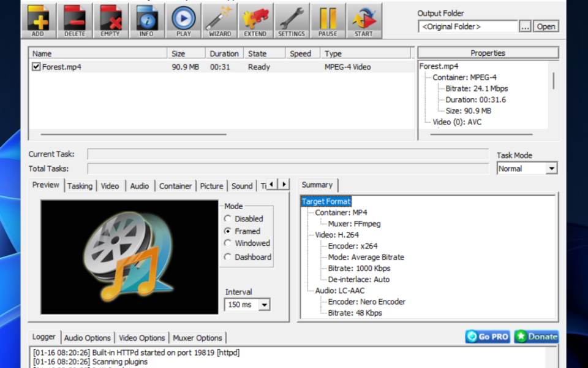The width and height of the screenshot is (588, 368).
Task: Select the Forest.mp4 file row
Action: pos(221,67)
